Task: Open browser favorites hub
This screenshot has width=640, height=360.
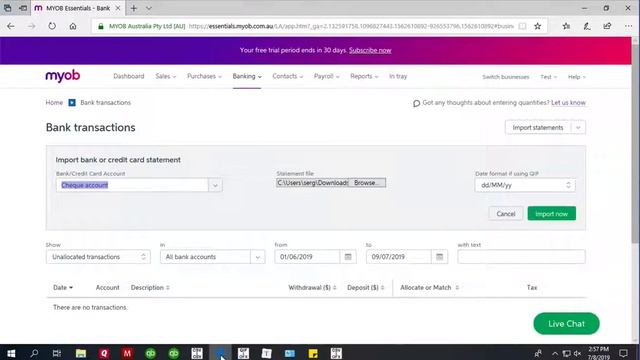Action: [x=566, y=26]
